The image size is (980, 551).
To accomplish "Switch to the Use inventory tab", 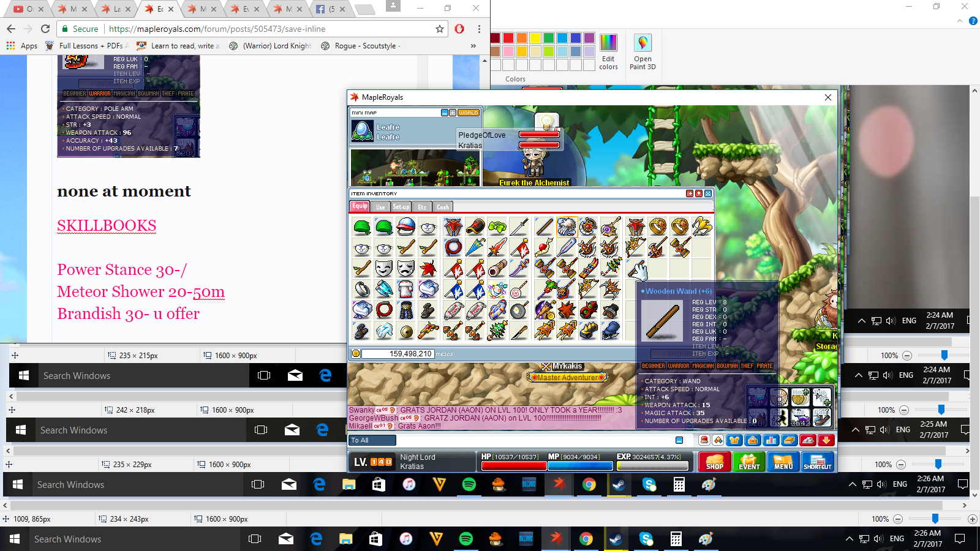I will pyautogui.click(x=380, y=207).
